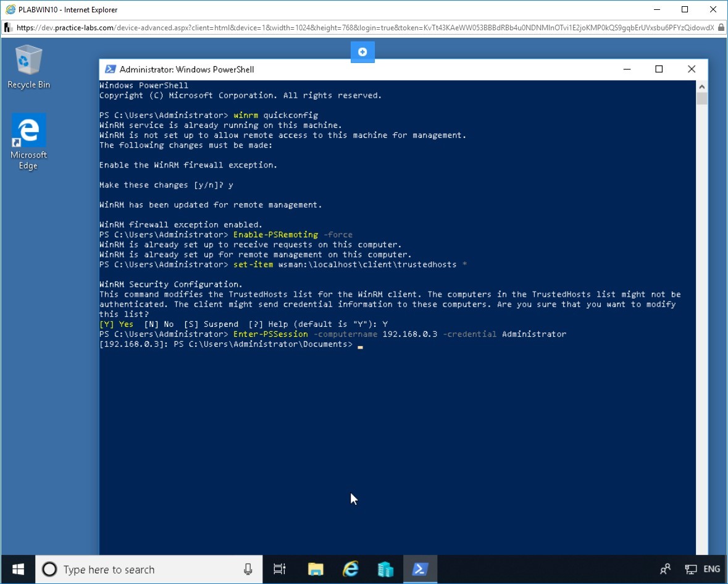Screen dimensions: 728x584
Task: Close the PowerShell window
Action: (x=692, y=69)
